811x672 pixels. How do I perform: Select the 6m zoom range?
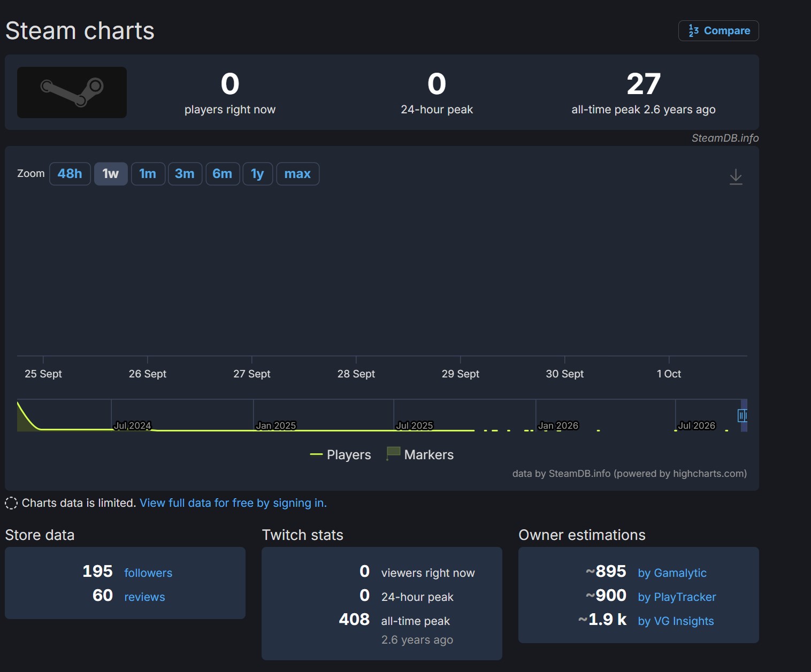click(223, 174)
